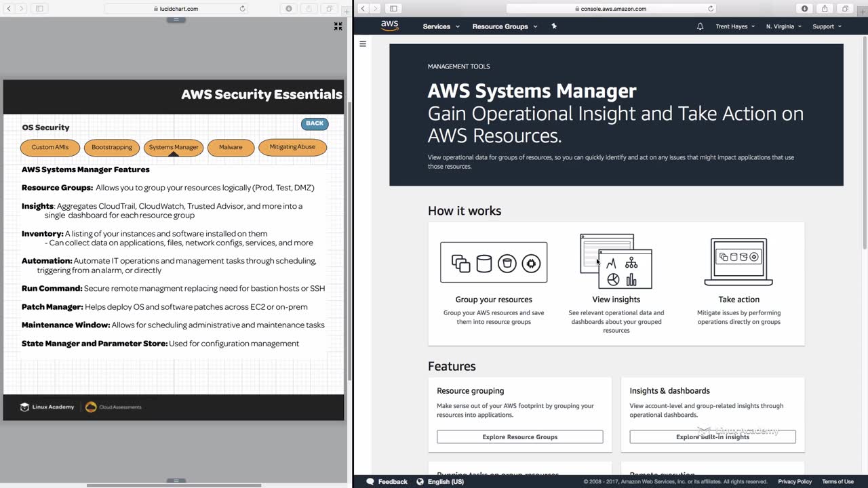Click the Explore Resource Groups button
This screenshot has height=488, width=868.
520,437
